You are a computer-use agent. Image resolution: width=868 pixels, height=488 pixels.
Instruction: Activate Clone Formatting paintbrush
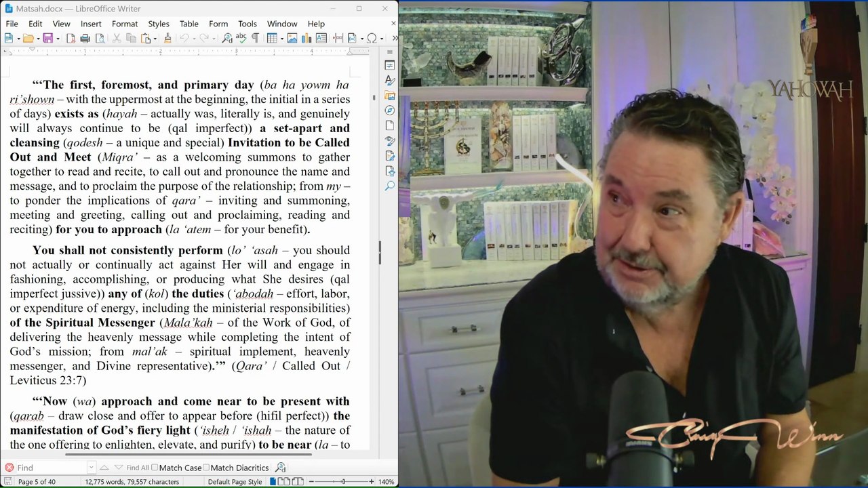coord(167,38)
